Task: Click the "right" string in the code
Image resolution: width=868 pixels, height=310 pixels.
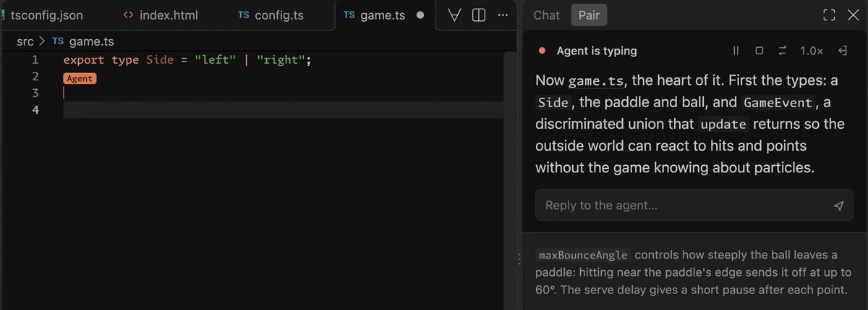Action: [281, 60]
